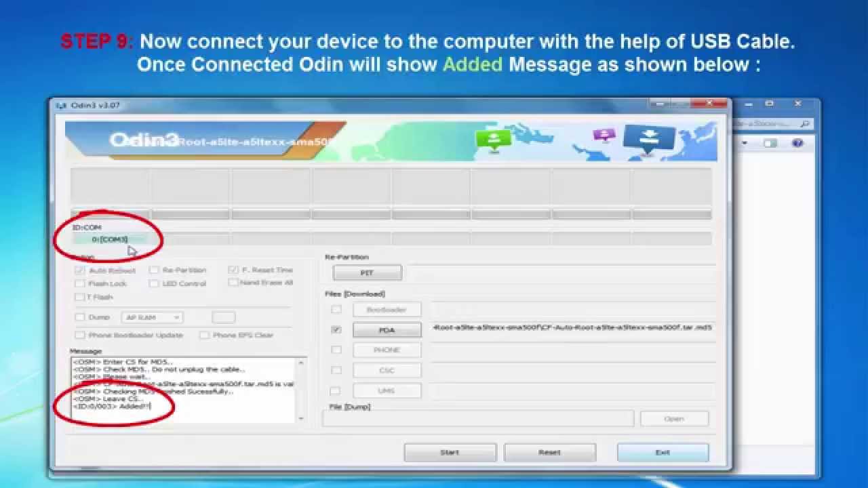Close the Odin3 window
The image size is (868, 488).
point(709,104)
